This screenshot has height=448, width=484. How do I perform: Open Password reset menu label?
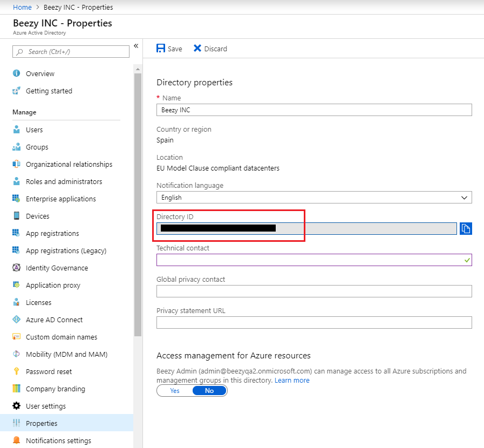click(49, 372)
